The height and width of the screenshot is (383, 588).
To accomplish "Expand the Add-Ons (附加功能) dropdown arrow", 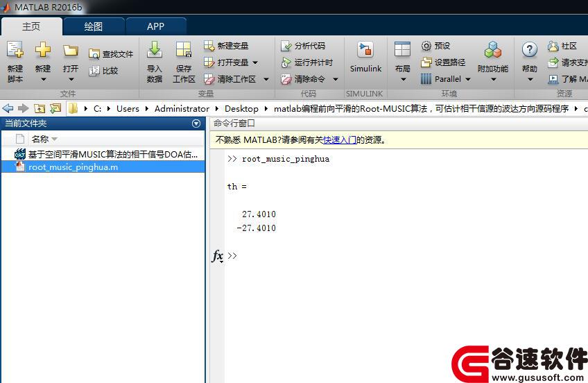I will (494, 79).
